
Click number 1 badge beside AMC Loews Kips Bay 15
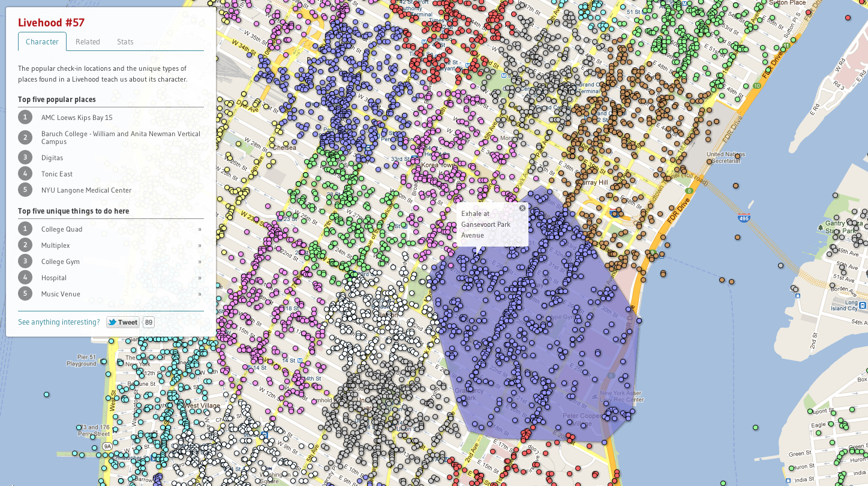point(25,117)
